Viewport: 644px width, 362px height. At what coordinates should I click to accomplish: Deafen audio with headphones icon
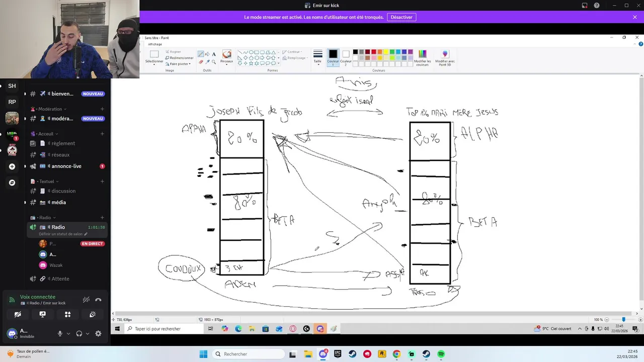[x=79, y=333]
